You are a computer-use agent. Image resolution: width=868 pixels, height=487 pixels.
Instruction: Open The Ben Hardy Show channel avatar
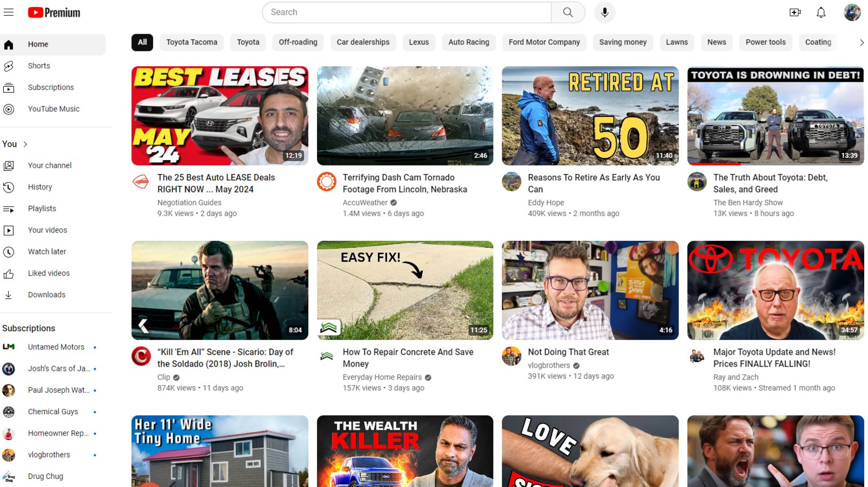(697, 182)
